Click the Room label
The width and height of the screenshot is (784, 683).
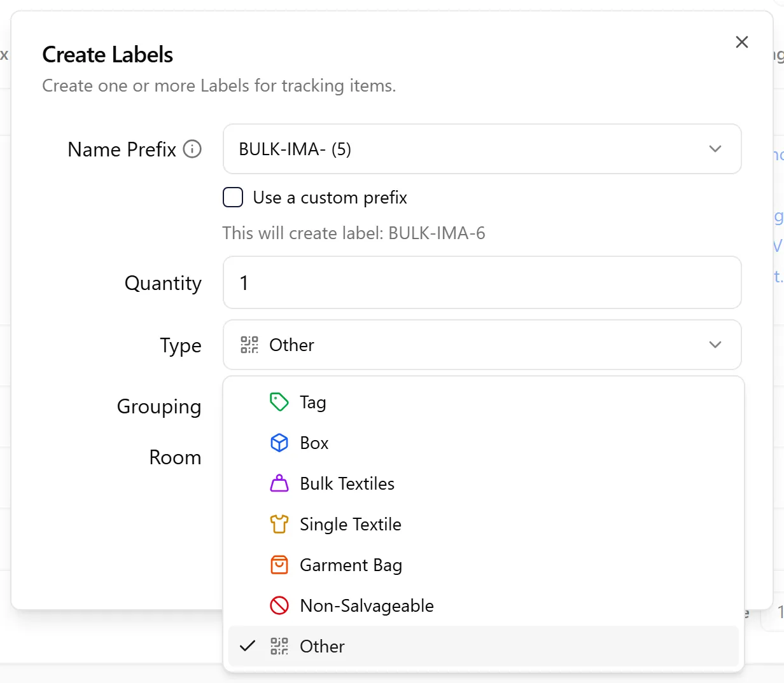coord(175,457)
